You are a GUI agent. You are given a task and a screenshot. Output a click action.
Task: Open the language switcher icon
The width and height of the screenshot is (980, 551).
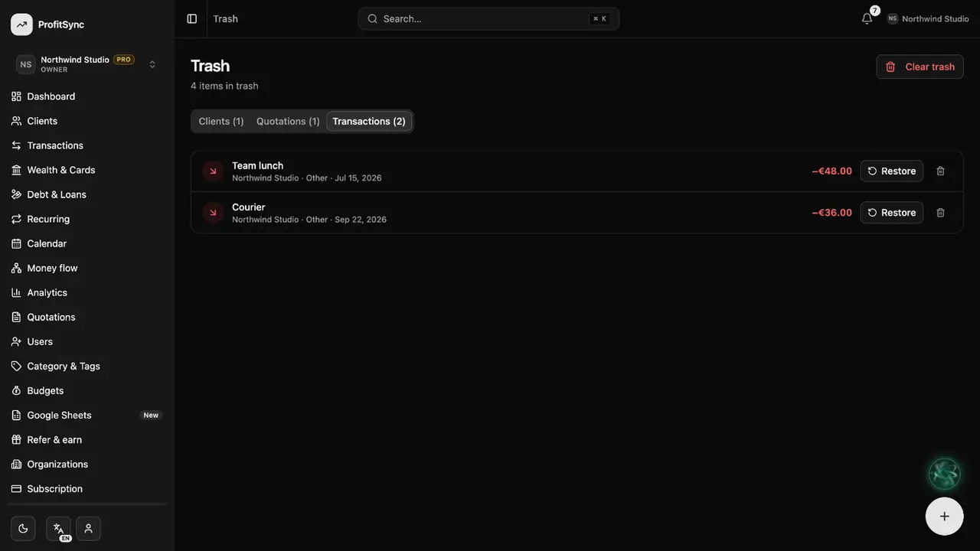(x=58, y=528)
